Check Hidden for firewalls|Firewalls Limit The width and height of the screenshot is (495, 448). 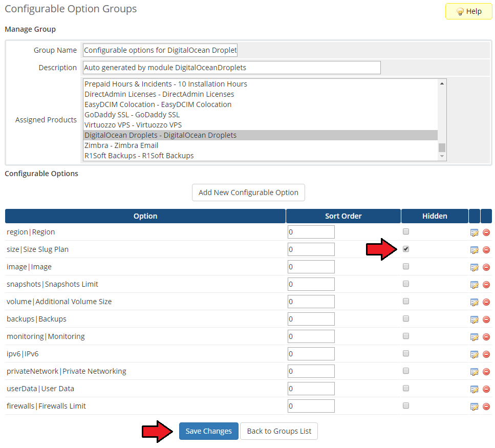406,405
